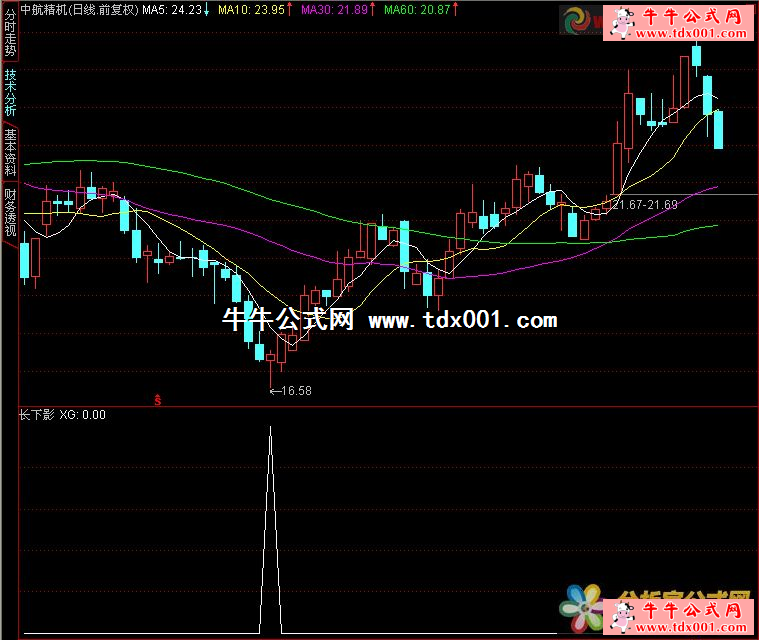Click the stock title 中航精机(日线.前复权)
Image resolution: width=759 pixels, height=640 pixels.
tap(80, 10)
